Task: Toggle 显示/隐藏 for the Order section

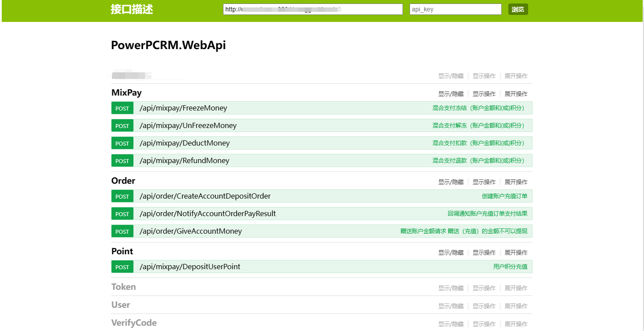Action: [x=450, y=182]
